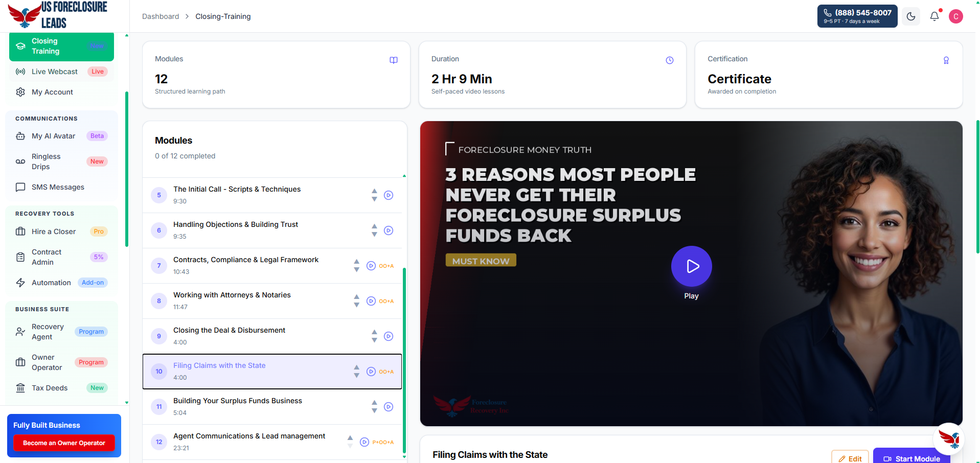Image resolution: width=980 pixels, height=463 pixels.
Task: Play module 7 Contracts, Compliance & Legal
Action: (x=371, y=266)
